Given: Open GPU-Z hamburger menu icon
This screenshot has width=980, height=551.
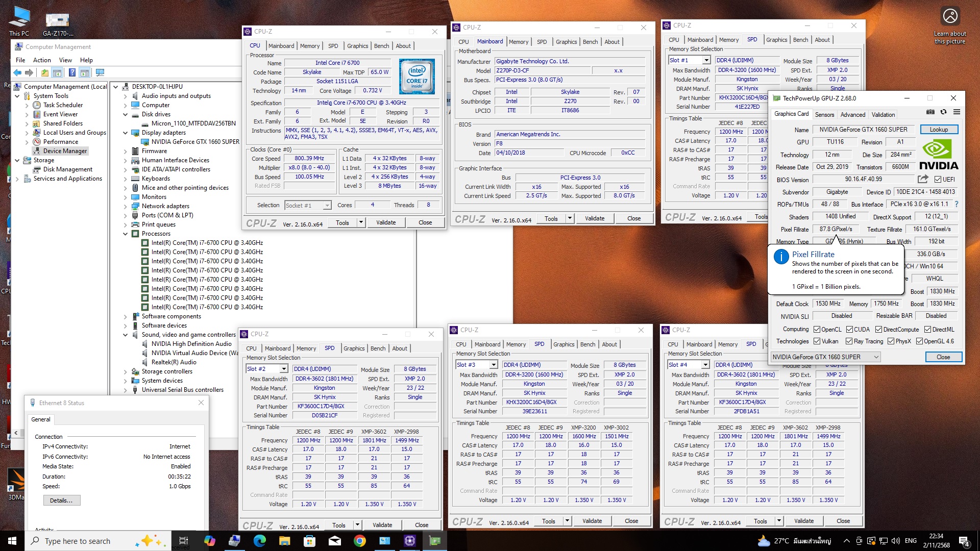Looking at the screenshot, I should 957,112.
